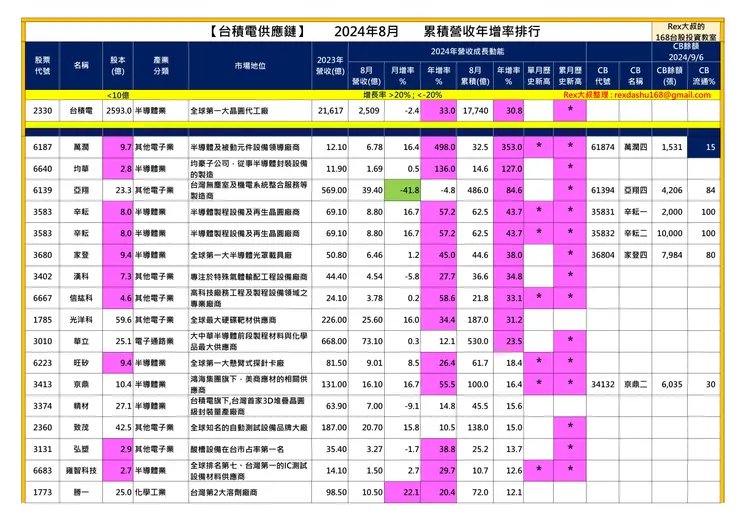
Task: Click the 2024年營收成長動能 header
Action: (x=467, y=51)
